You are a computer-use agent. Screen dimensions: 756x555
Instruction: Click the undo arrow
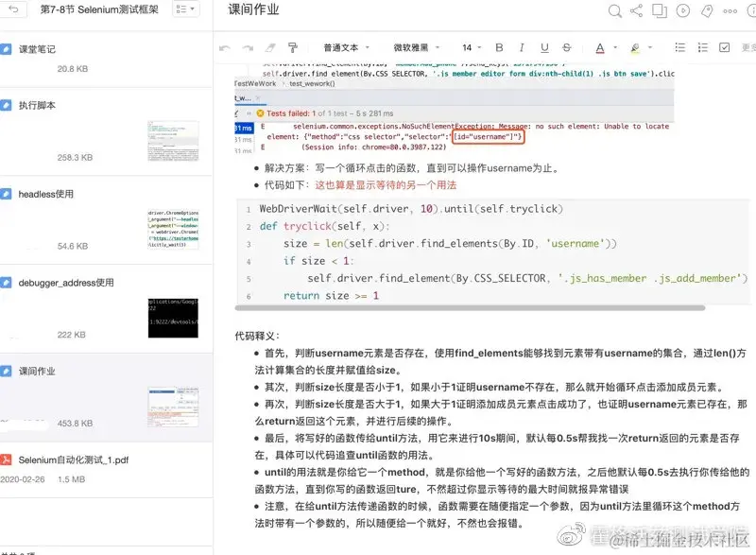[225, 47]
